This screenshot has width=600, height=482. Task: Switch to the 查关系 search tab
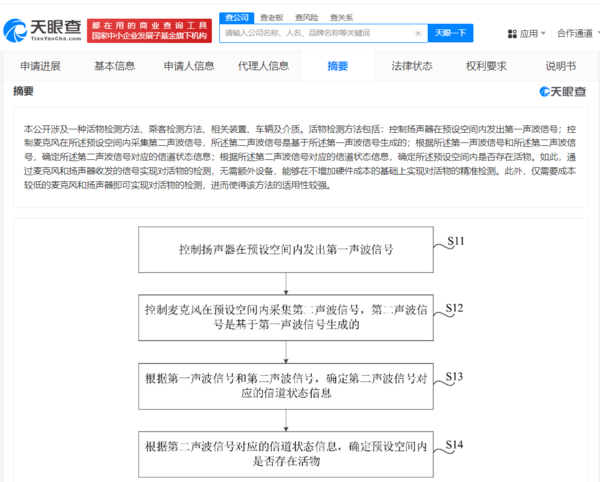[x=339, y=15]
